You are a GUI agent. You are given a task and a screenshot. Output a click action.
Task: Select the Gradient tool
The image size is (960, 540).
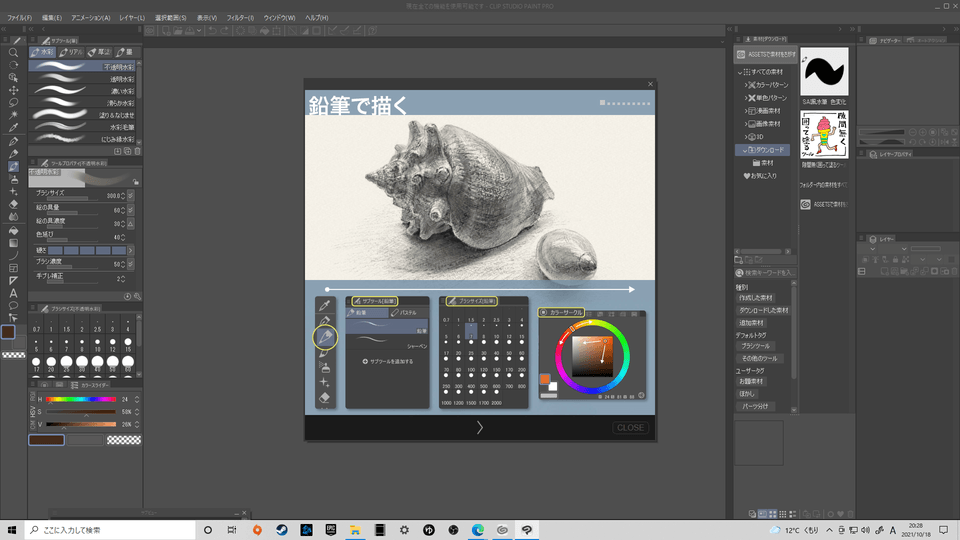pyautogui.click(x=13, y=243)
